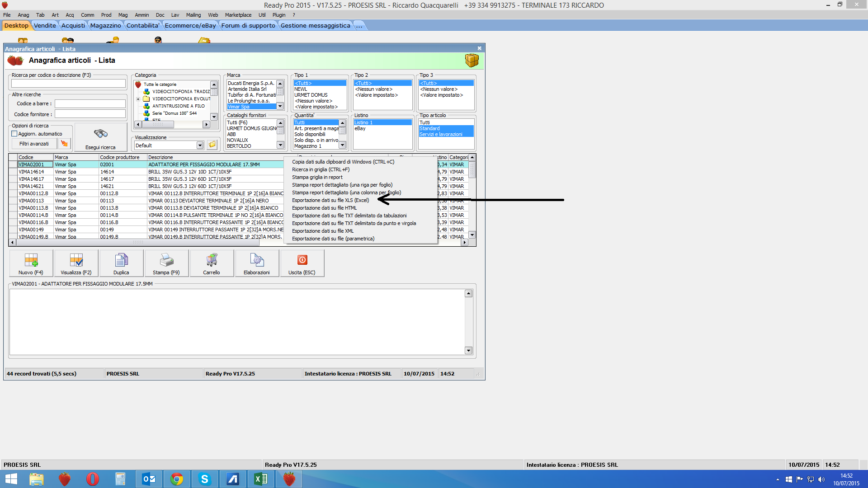The width and height of the screenshot is (868, 488).
Task: Click the clear-filters icon beside Filtri avanzati
Action: (64, 144)
